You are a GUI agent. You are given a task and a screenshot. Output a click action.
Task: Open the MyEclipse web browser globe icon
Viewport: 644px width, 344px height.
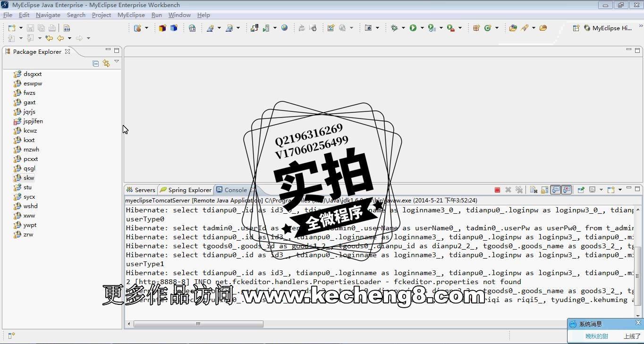284,28
